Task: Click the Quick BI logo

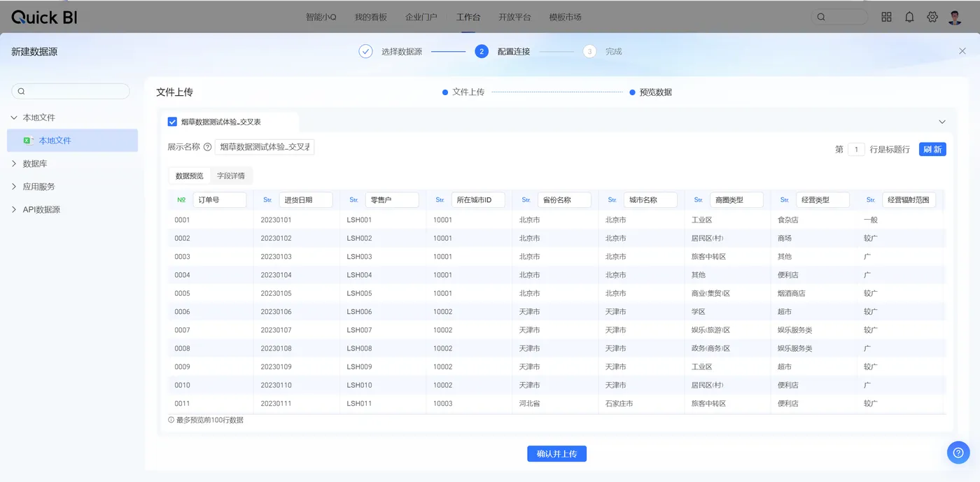Action: tap(44, 17)
